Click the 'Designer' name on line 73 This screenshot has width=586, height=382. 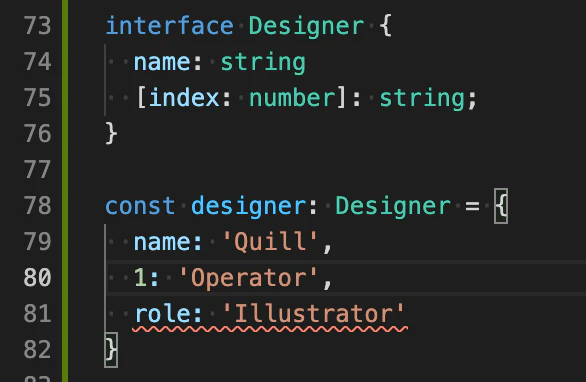pos(306,27)
